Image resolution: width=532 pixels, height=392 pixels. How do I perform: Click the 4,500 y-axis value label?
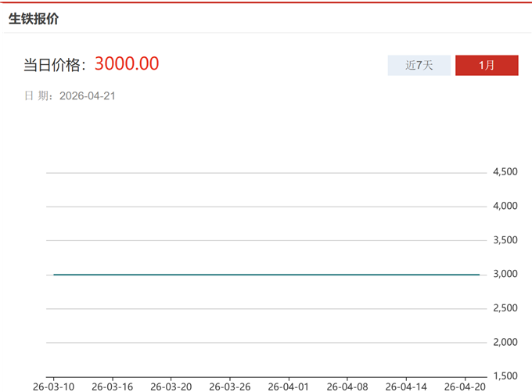click(505, 172)
